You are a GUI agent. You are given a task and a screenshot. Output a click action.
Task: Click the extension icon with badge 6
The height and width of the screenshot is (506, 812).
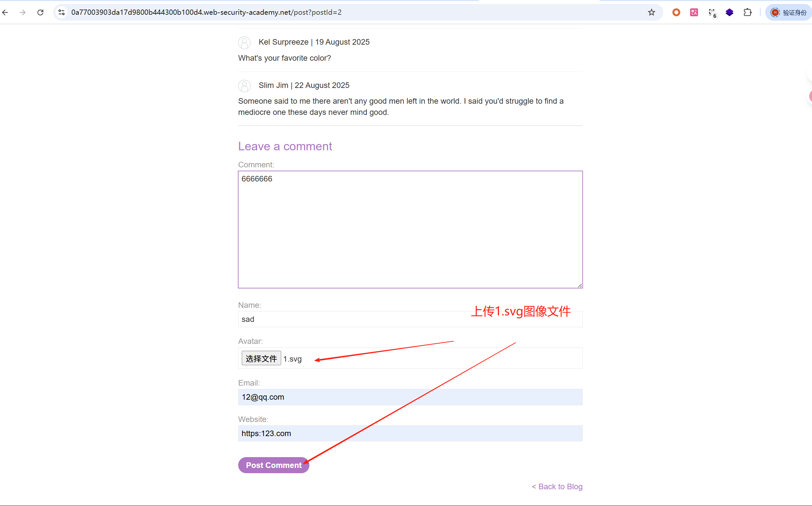click(712, 13)
